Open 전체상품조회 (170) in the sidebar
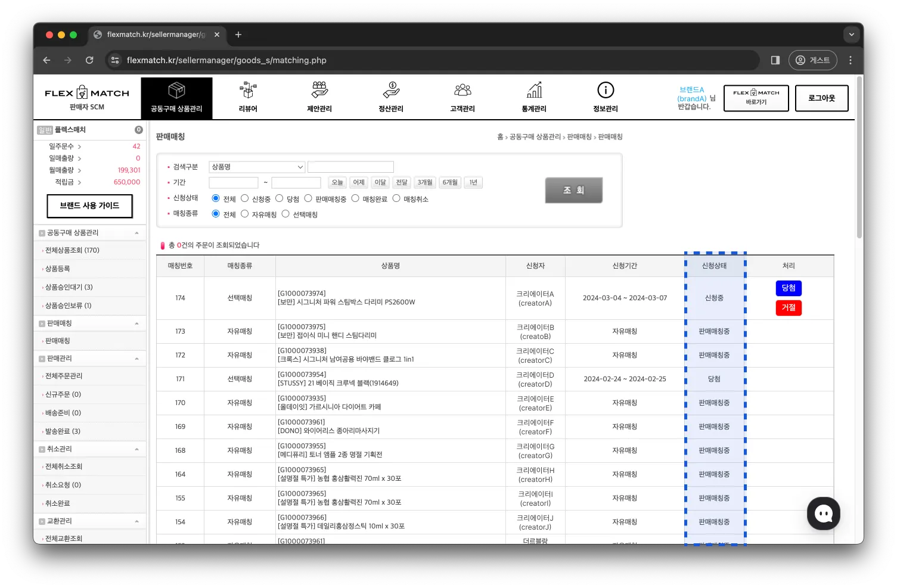The width and height of the screenshot is (897, 588). coord(72,250)
